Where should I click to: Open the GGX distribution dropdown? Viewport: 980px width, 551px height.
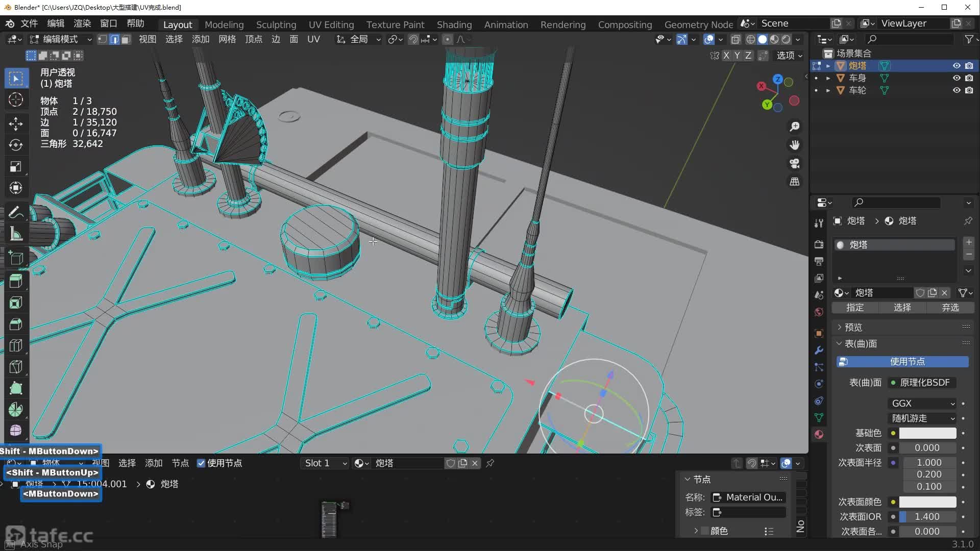[923, 403]
